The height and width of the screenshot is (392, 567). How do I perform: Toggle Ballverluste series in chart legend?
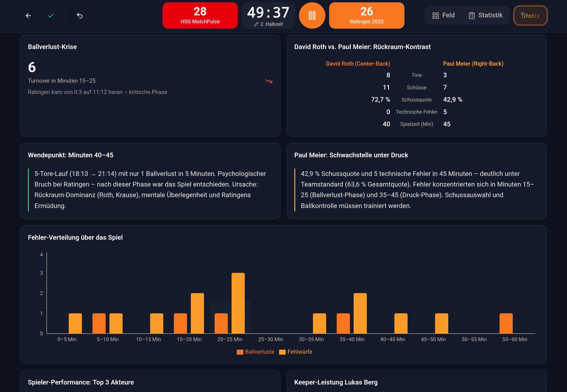coord(255,352)
